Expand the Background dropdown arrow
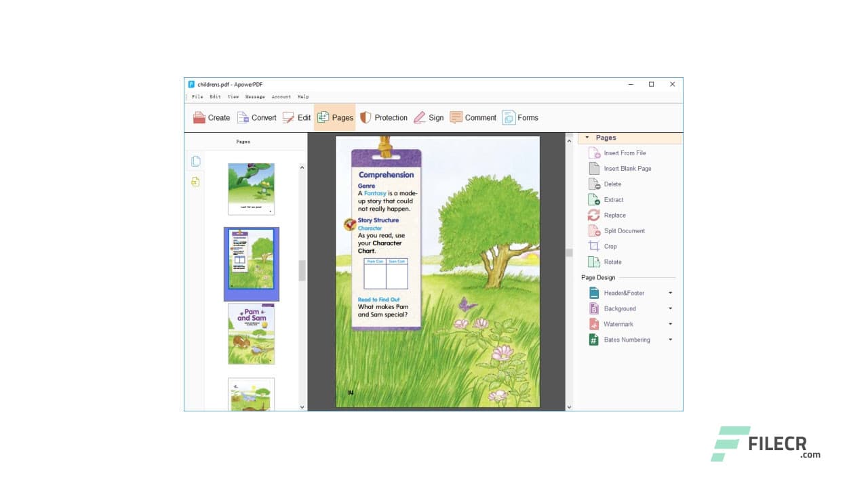The width and height of the screenshot is (868, 488). pyautogui.click(x=670, y=308)
